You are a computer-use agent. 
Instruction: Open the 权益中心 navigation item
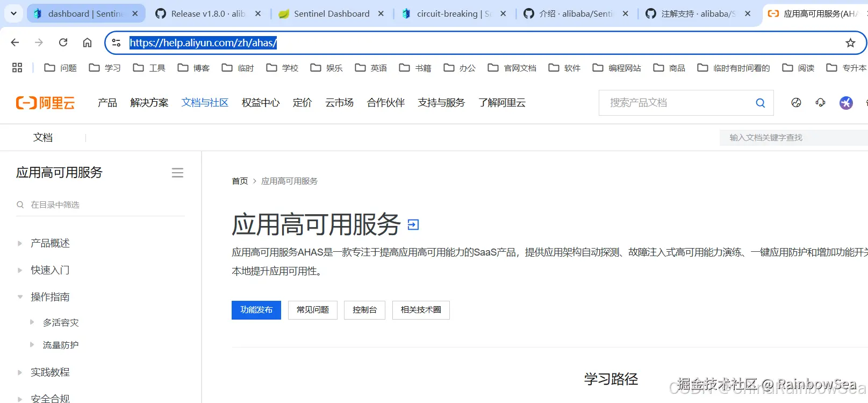(x=261, y=102)
